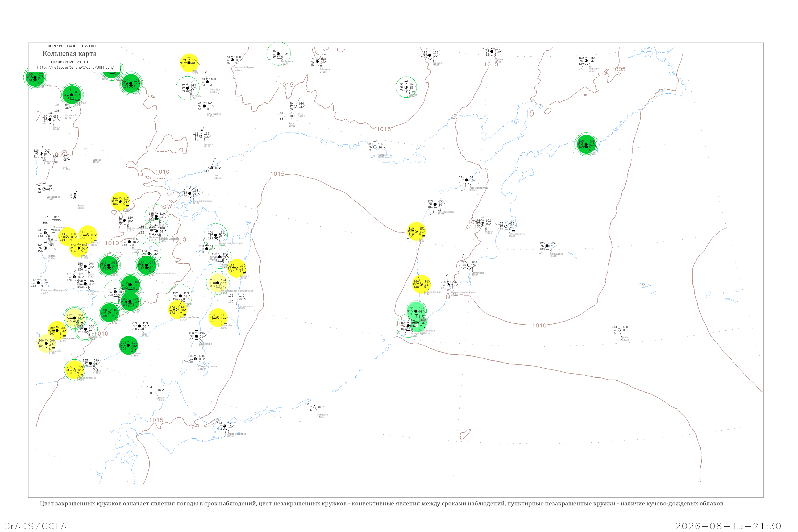
Task: Click the QHPP98 UAOL 152100 header code
Action: [x=72, y=46]
